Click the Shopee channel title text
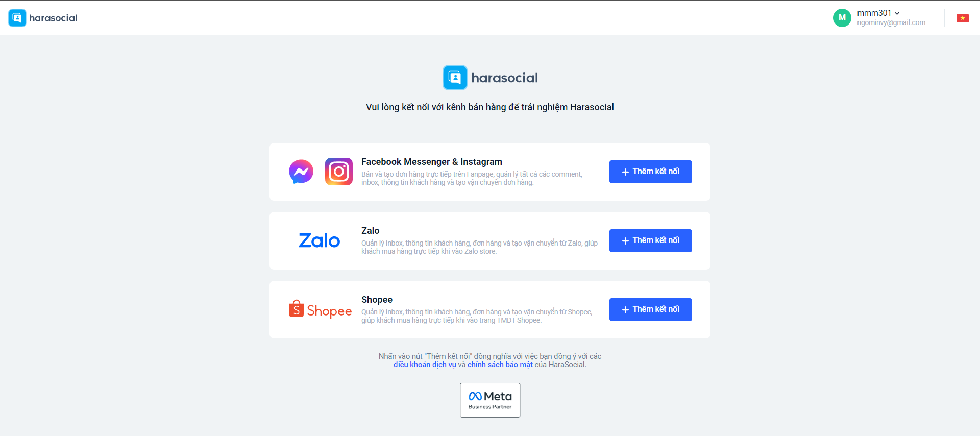The image size is (980, 436). 377,300
